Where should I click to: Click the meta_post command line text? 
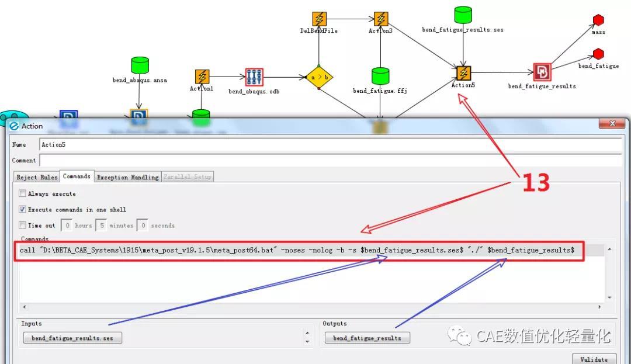click(297, 250)
